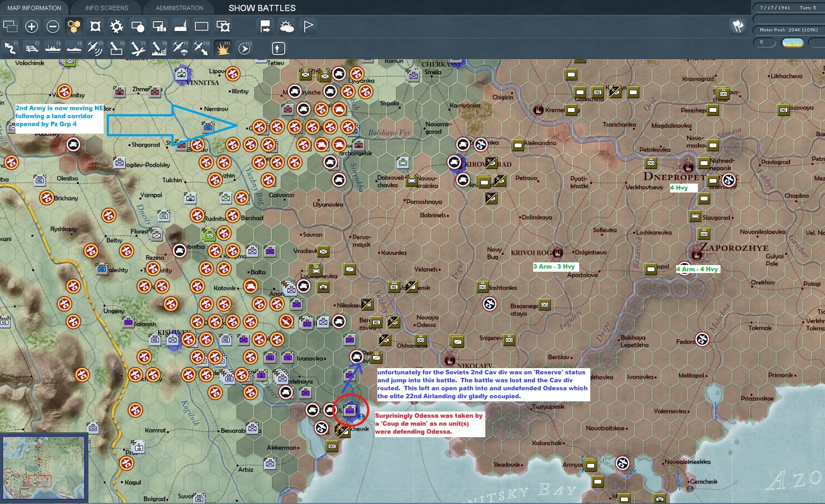
Task: Click the date and turn display
Action: pyautogui.click(x=788, y=8)
